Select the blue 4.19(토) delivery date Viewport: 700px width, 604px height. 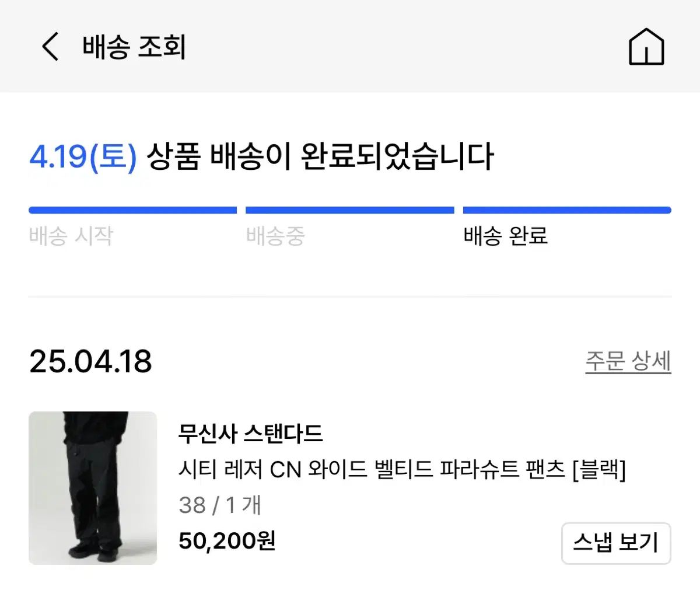[x=83, y=157]
